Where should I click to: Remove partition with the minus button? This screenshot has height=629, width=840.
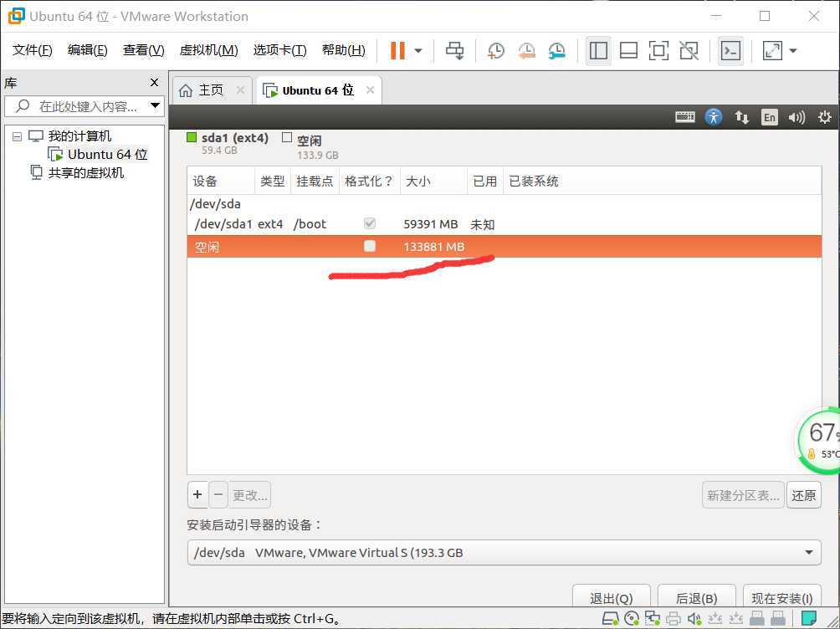click(218, 494)
